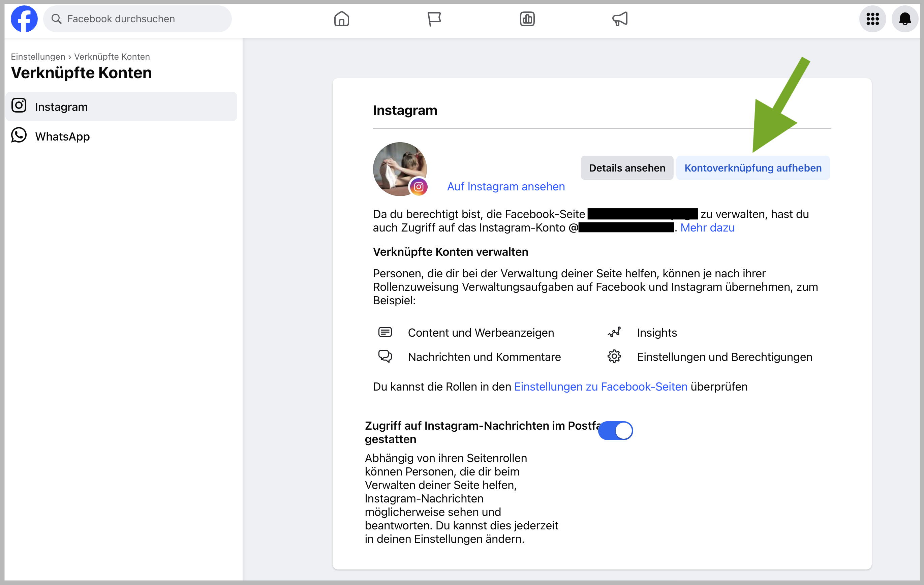Open the Home icon in top navigation
The image size is (924, 585).
tap(341, 19)
